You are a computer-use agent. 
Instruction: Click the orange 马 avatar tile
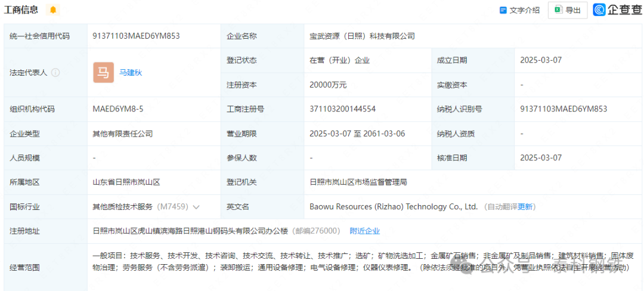point(104,73)
